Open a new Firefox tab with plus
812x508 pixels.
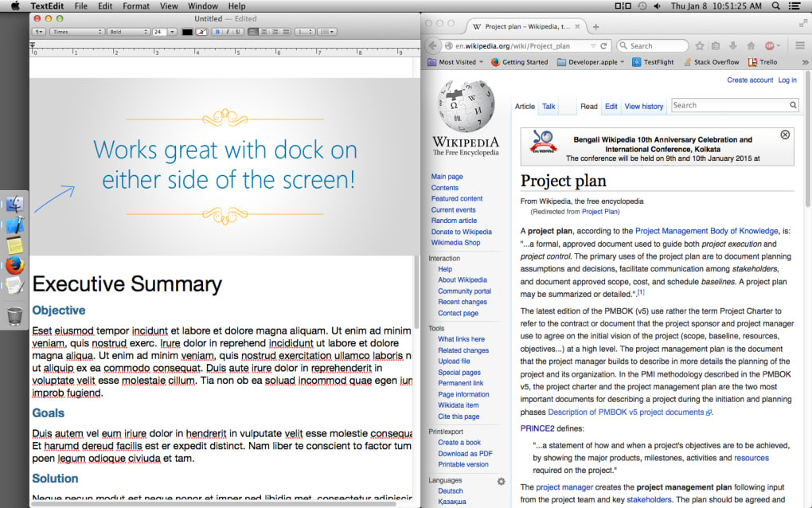pyautogui.click(x=596, y=26)
